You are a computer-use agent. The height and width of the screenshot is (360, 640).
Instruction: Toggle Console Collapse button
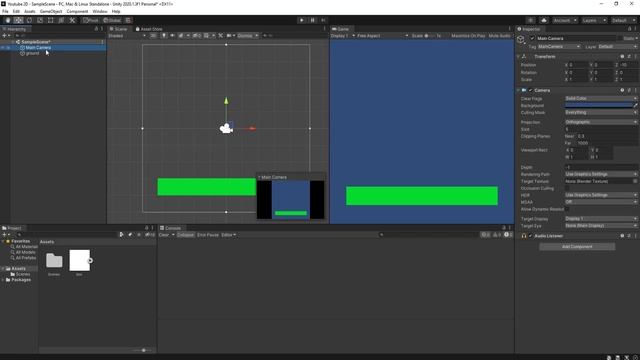click(185, 235)
